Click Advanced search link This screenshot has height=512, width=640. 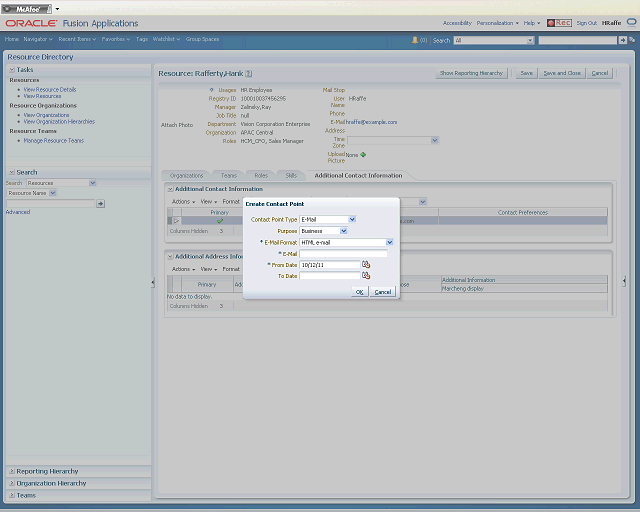18,212
